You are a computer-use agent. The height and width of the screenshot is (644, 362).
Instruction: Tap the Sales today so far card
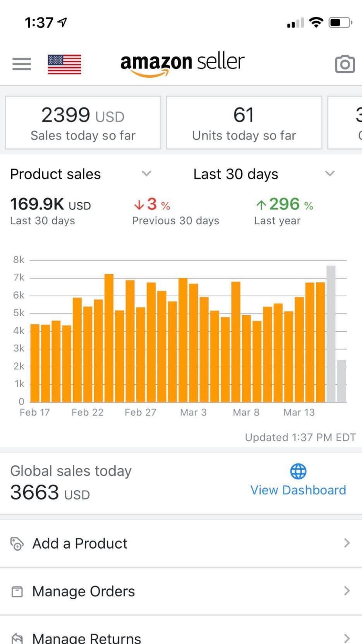point(83,123)
